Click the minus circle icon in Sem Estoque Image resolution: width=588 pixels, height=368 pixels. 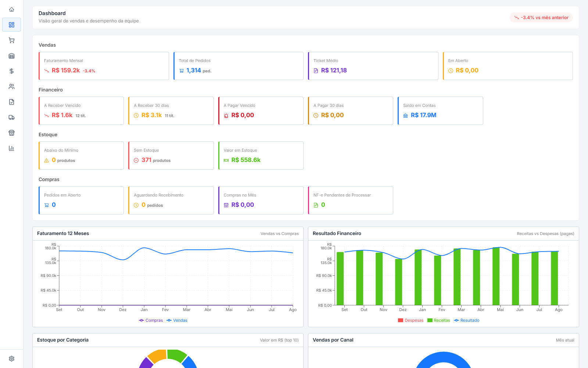click(136, 160)
